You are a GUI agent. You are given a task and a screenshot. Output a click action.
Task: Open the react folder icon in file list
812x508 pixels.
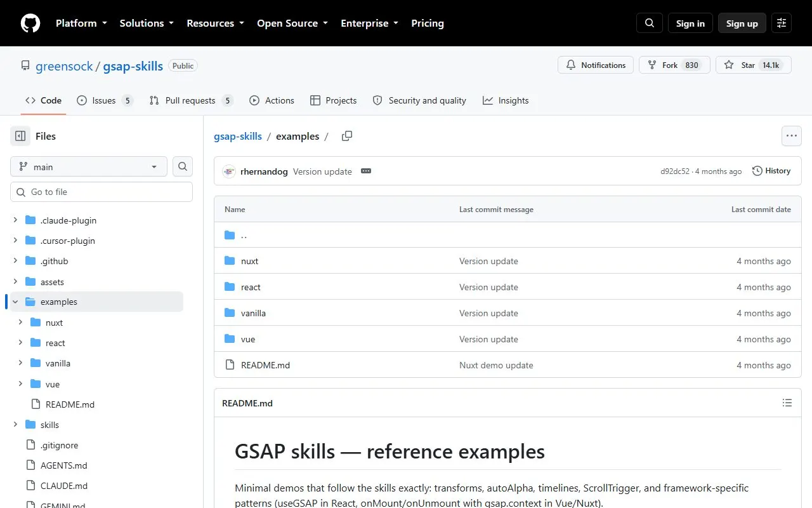click(230, 287)
